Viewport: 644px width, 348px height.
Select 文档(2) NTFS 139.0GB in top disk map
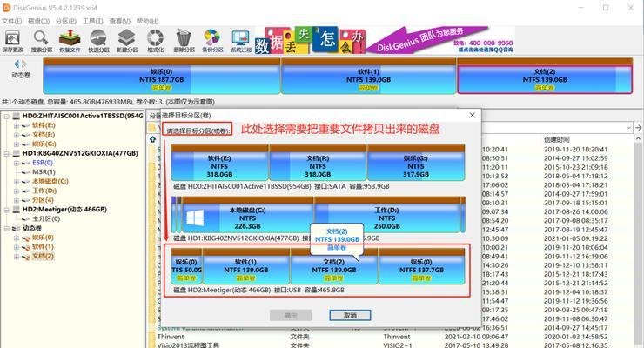545,76
